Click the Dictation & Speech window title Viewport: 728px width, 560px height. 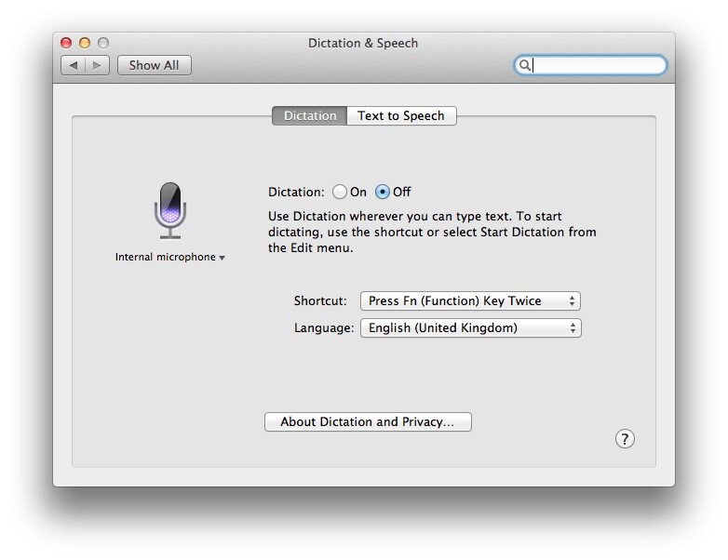[363, 43]
